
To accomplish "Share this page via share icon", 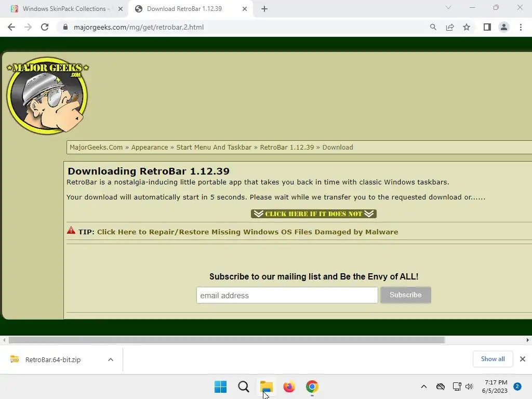I will (450, 27).
